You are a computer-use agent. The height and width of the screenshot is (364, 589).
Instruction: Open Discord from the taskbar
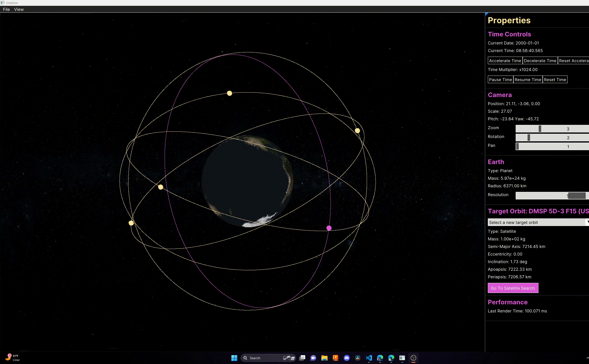[347, 358]
